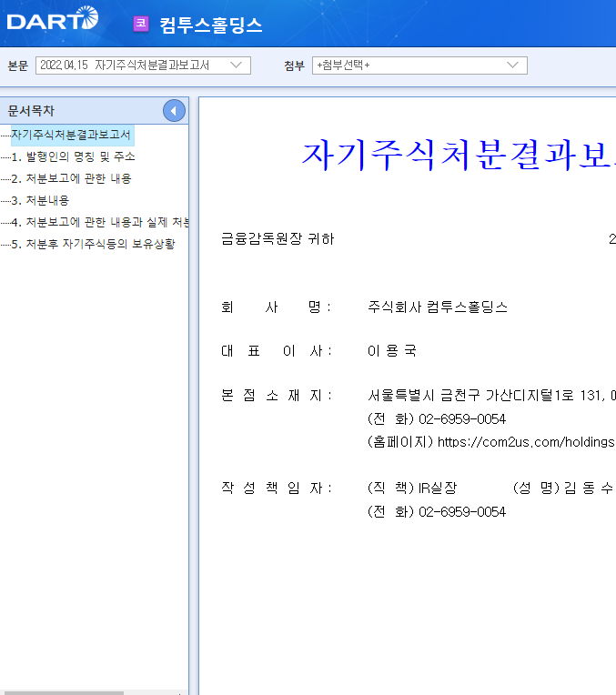Click the https://com2us.com/holdings homepage URL
The width and height of the screenshot is (616, 695).
pyautogui.click(x=526, y=442)
